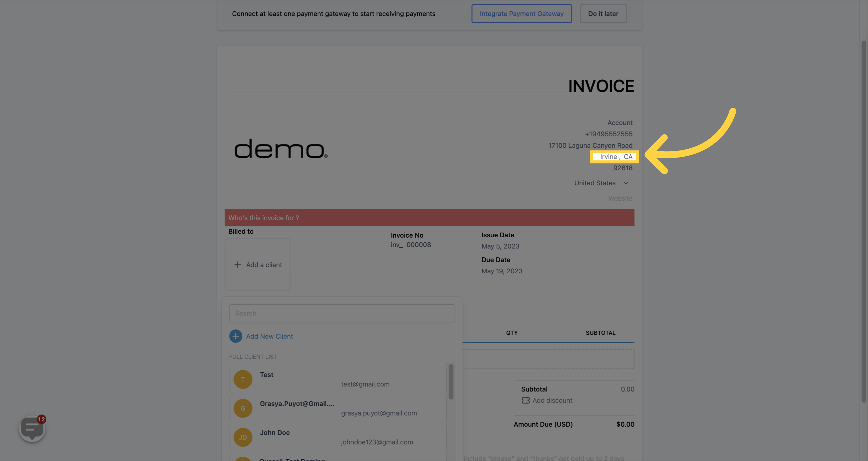Open the chat widget with 12 notifications
The height and width of the screenshot is (461, 868).
[32, 428]
